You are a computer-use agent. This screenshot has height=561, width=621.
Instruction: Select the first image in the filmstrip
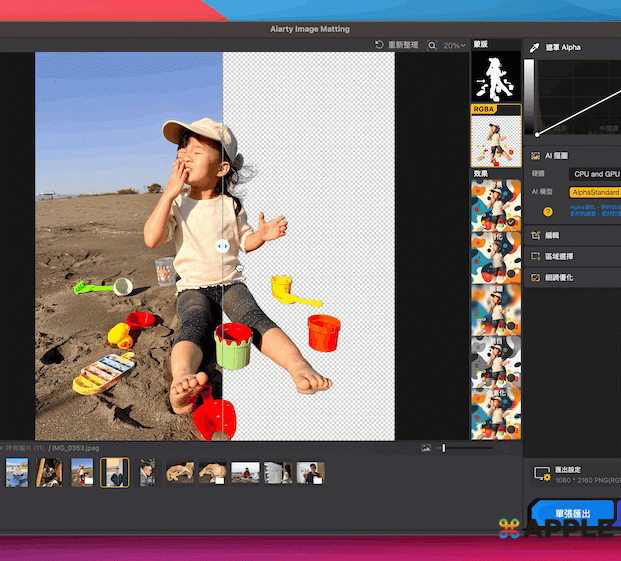tap(16, 472)
